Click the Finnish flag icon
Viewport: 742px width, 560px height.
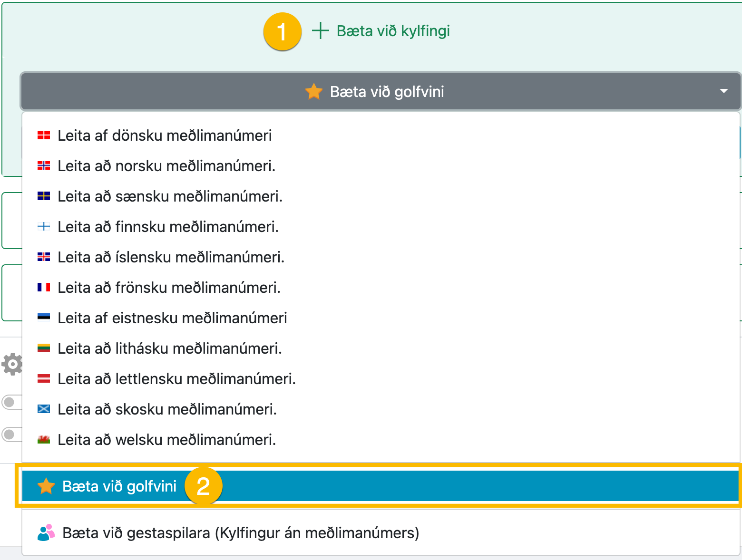(44, 227)
